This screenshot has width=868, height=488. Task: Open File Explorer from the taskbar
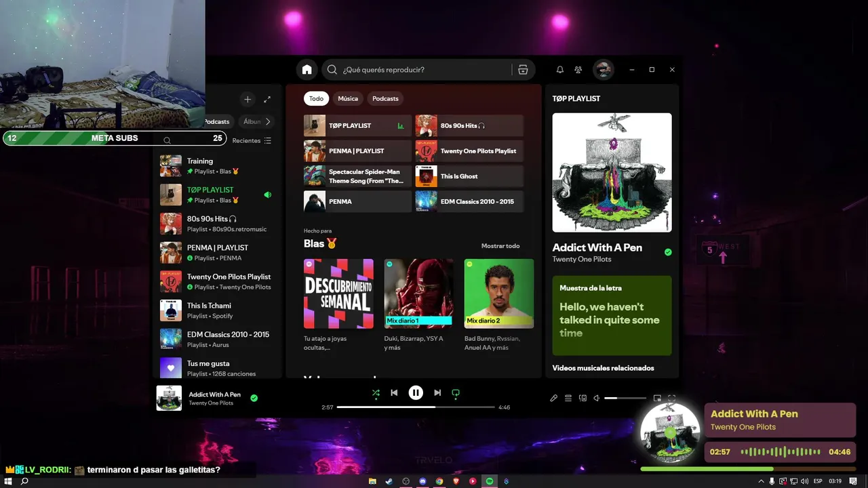(x=372, y=481)
